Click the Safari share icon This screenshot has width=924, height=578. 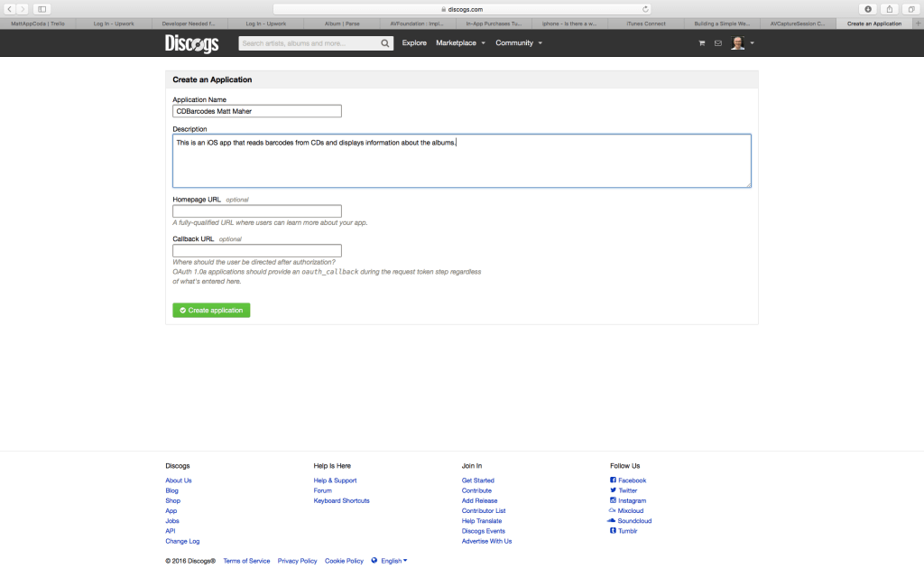click(889, 9)
